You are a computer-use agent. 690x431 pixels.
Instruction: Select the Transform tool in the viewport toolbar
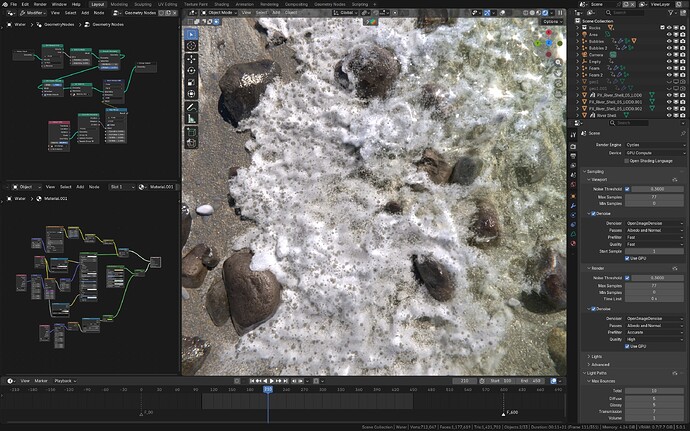pos(191,94)
